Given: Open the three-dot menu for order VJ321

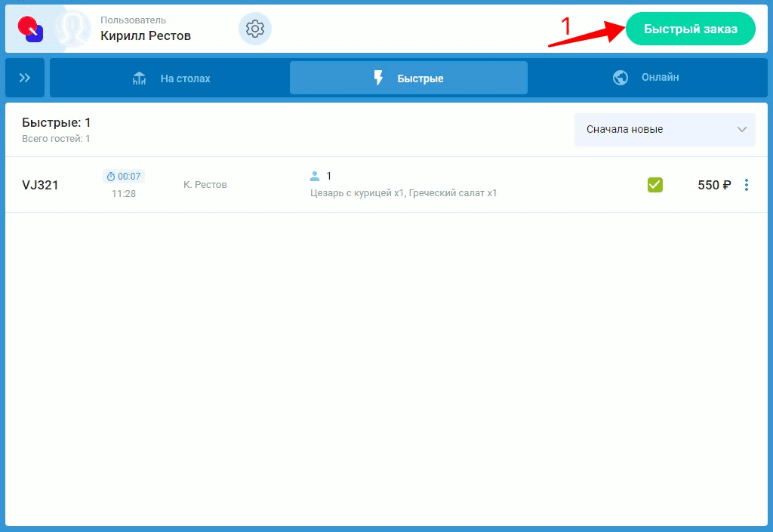Looking at the screenshot, I should pyautogui.click(x=747, y=185).
